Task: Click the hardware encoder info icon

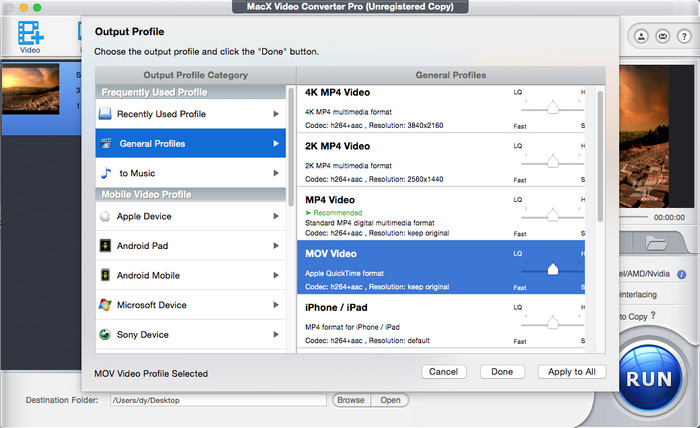Action: [682, 274]
